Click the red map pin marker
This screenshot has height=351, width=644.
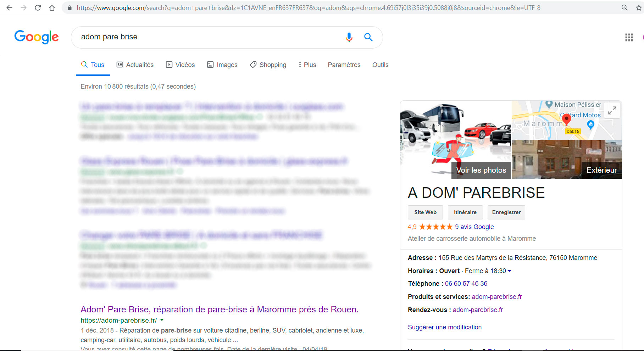(x=567, y=119)
